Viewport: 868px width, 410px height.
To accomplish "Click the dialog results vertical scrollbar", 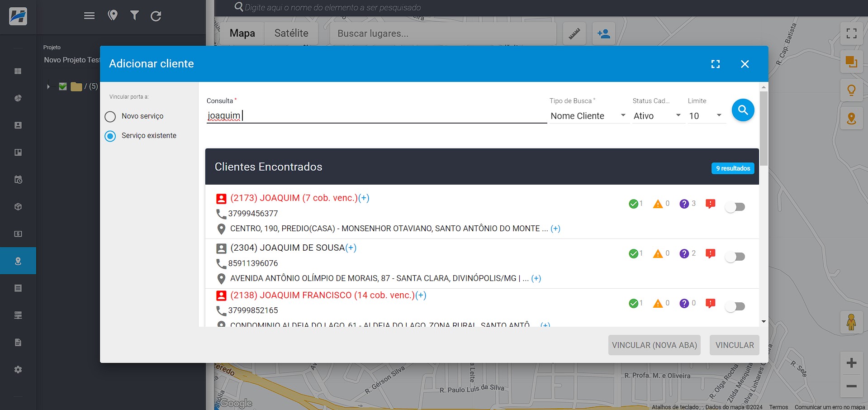I will [764, 129].
